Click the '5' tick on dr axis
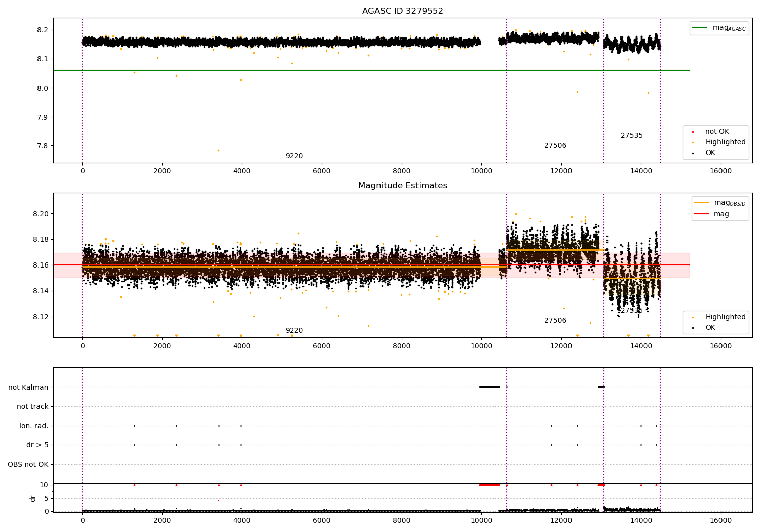This screenshot has height=532, width=760. [46, 498]
